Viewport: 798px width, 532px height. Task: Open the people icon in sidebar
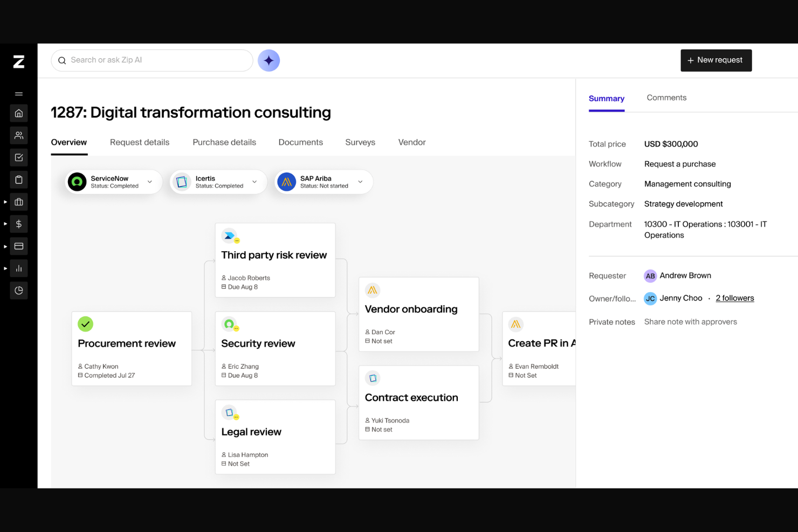[x=19, y=135]
